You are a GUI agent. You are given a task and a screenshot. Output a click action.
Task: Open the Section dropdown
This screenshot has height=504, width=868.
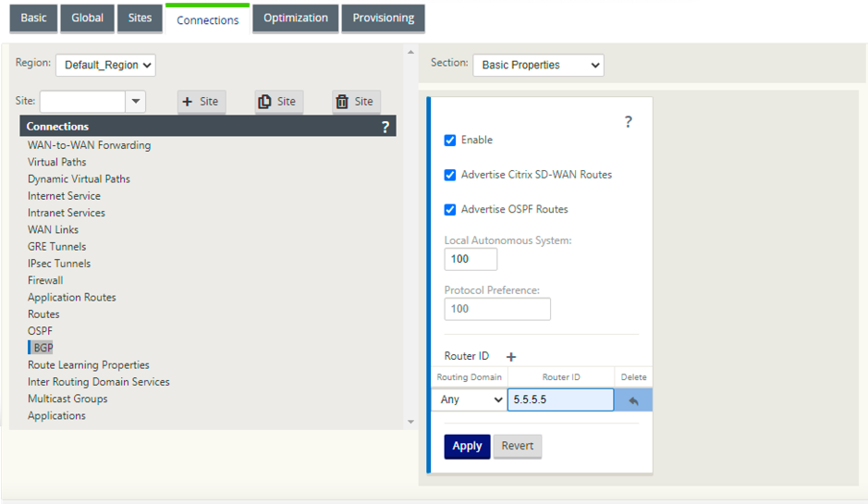[x=538, y=66]
